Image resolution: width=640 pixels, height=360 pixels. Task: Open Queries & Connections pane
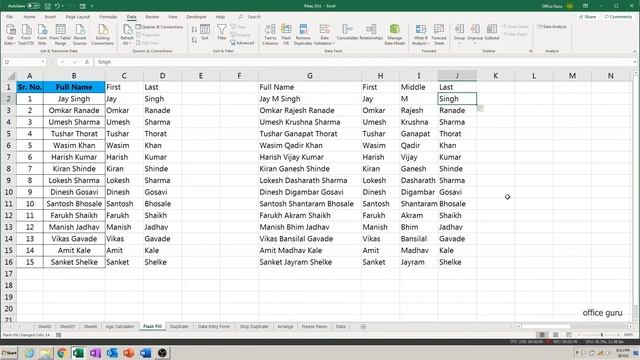[160, 27]
